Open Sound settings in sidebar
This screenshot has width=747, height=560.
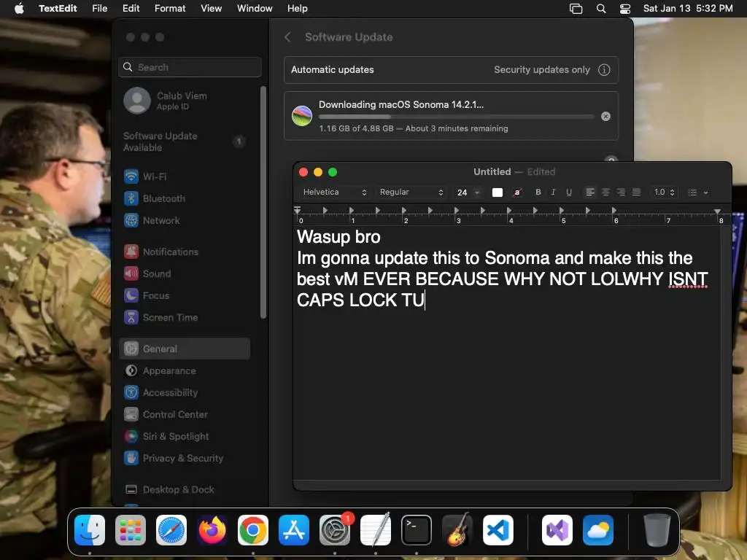click(183, 273)
